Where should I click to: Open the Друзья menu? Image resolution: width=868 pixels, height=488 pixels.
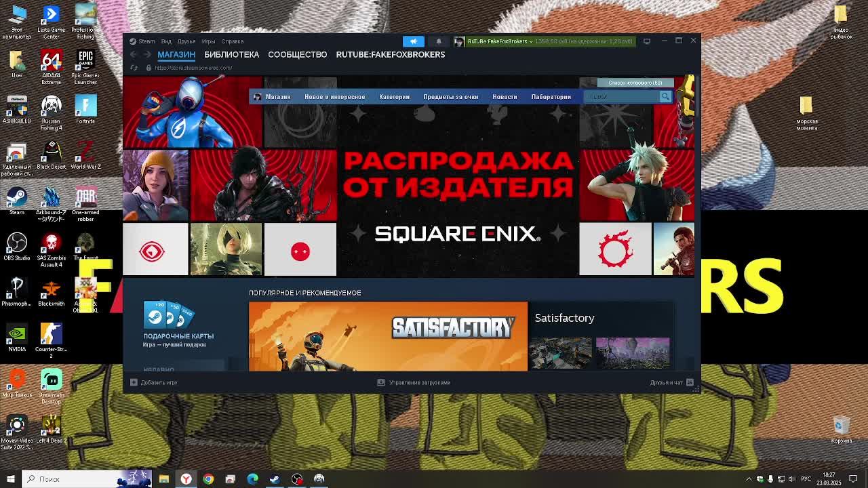186,41
